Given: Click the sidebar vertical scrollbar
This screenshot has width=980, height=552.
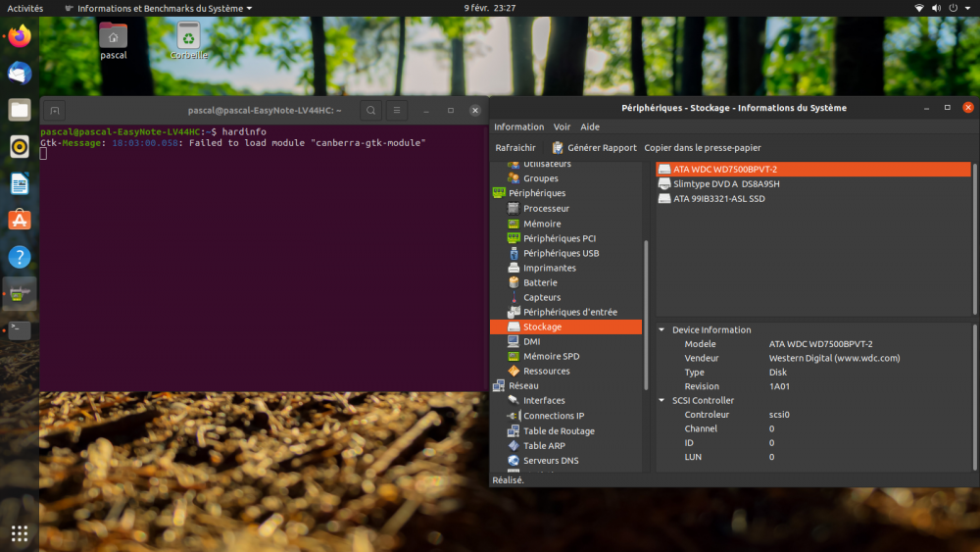Looking at the screenshot, I should pos(645,314).
